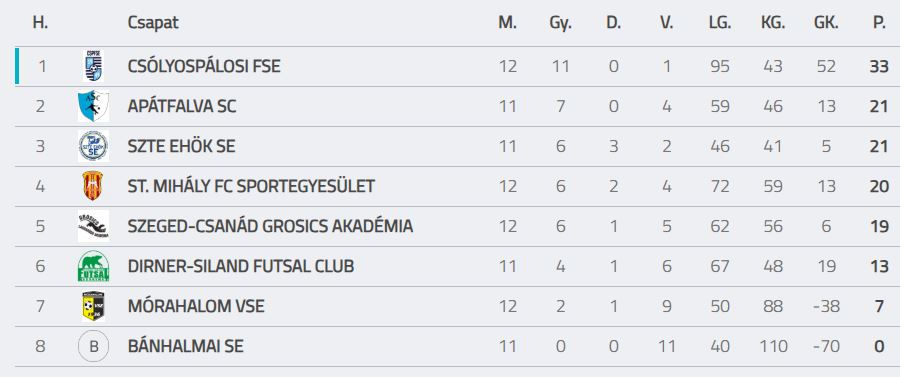Open the CSÓLYOSPÁLOSI FSE team link

pyautogui.click(x=204, y=67)
